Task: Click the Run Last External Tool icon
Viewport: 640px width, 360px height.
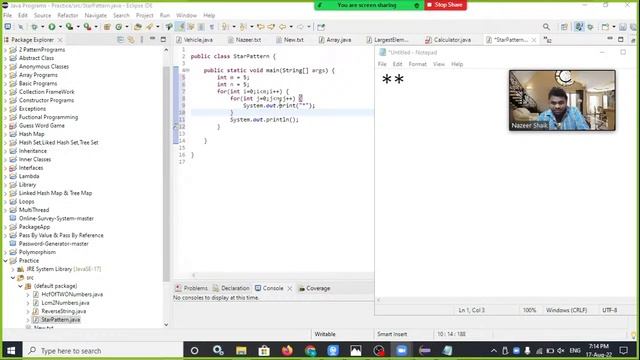Action: click(x=87, y=27)
